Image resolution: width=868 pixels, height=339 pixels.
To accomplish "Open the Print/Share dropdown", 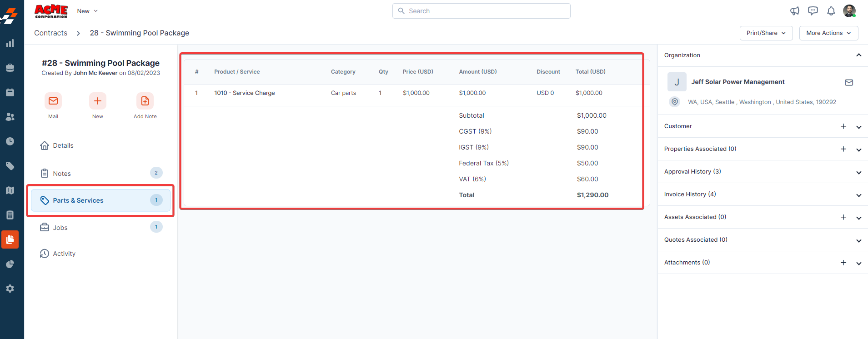I will [766, 33].
